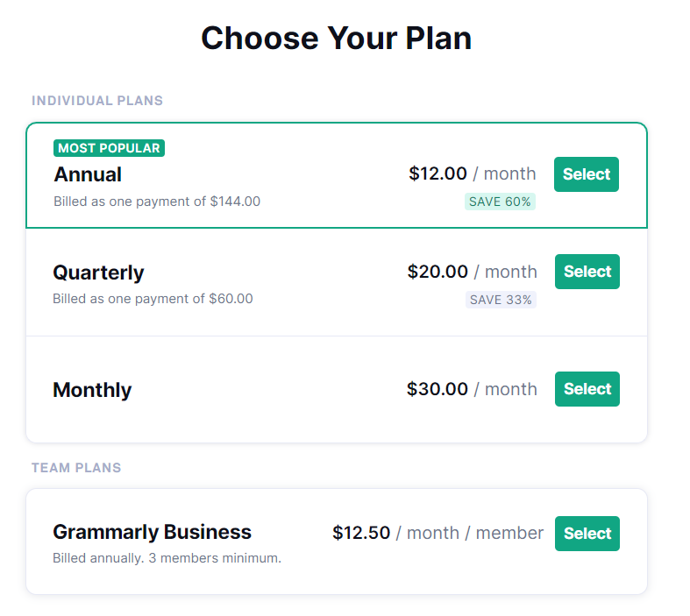Image resolution: width=690 pixels, height=616 pixels.
Task: Click the Annual plan title
Action: [x=88, y=174]
